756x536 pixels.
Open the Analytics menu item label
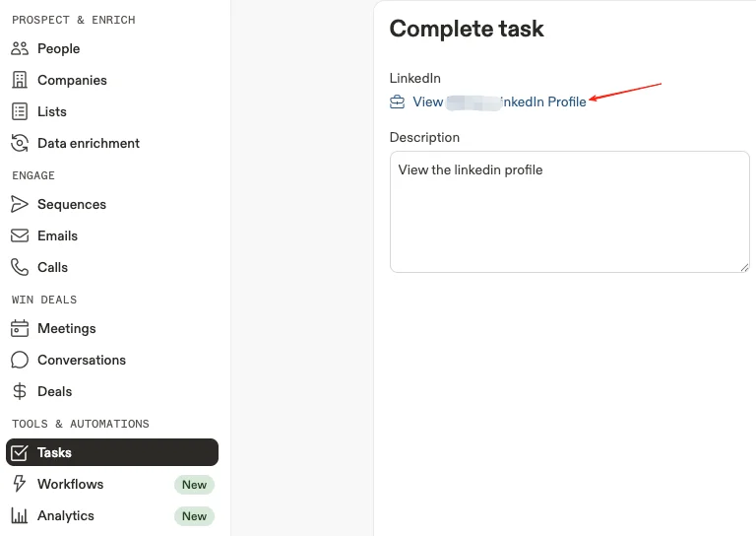tap(66, 515)
